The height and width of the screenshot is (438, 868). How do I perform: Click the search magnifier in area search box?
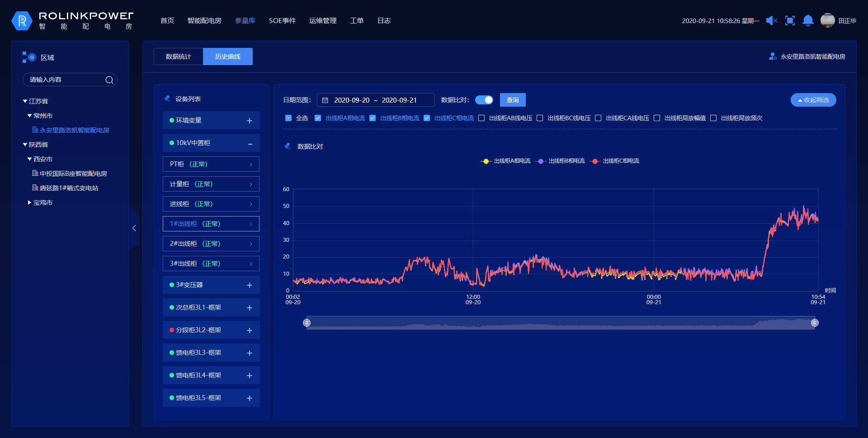[109, 80]
